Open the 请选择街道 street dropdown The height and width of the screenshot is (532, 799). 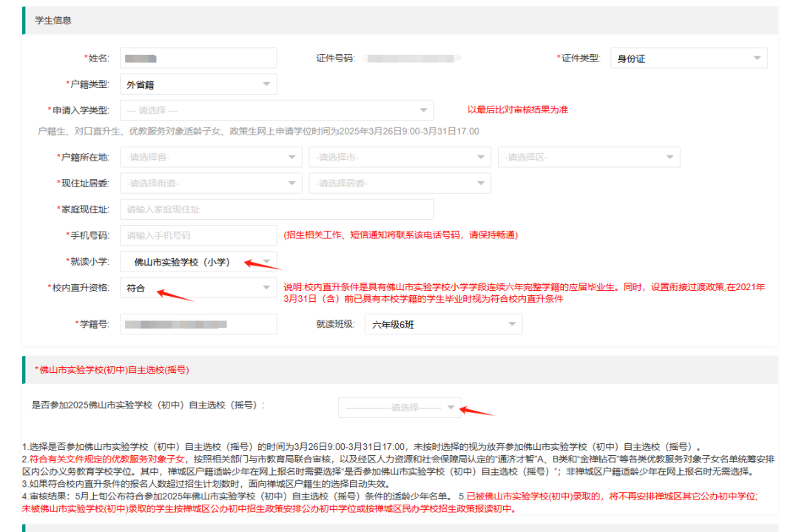[211, 183]
